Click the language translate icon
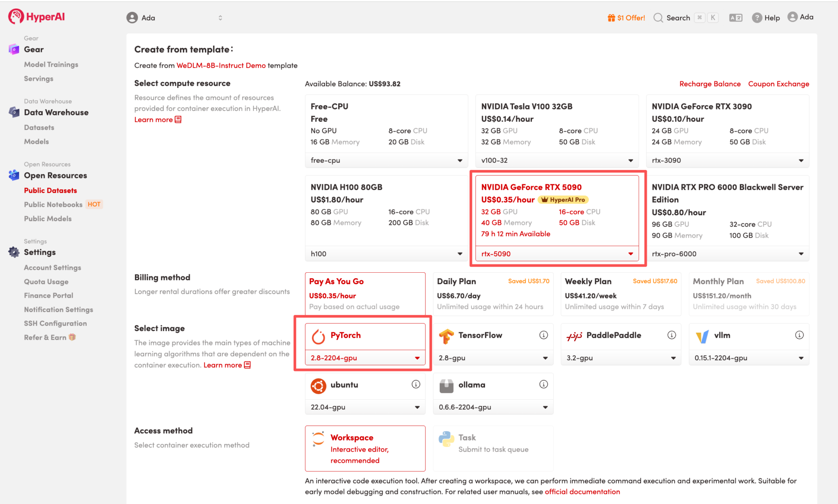The image size is (838, 504). coord(736,18)
